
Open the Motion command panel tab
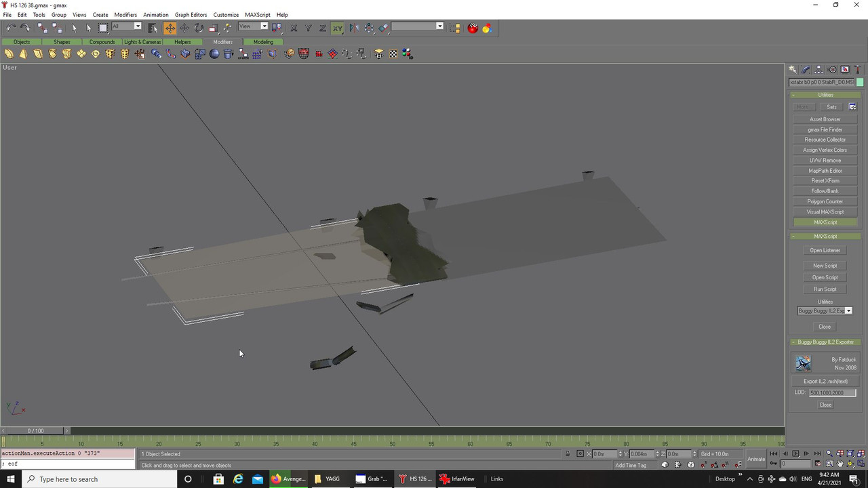(832, 69)
